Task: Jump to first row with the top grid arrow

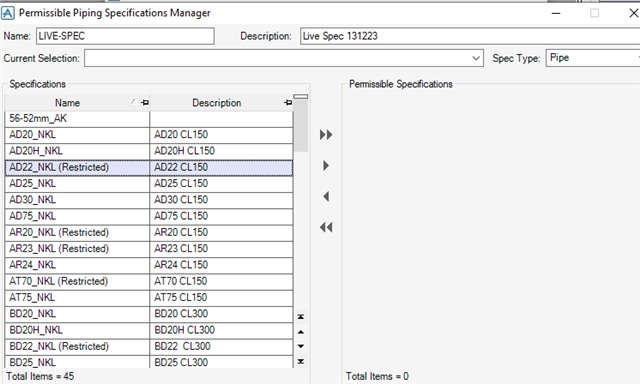Action: [x=301, y=317]
